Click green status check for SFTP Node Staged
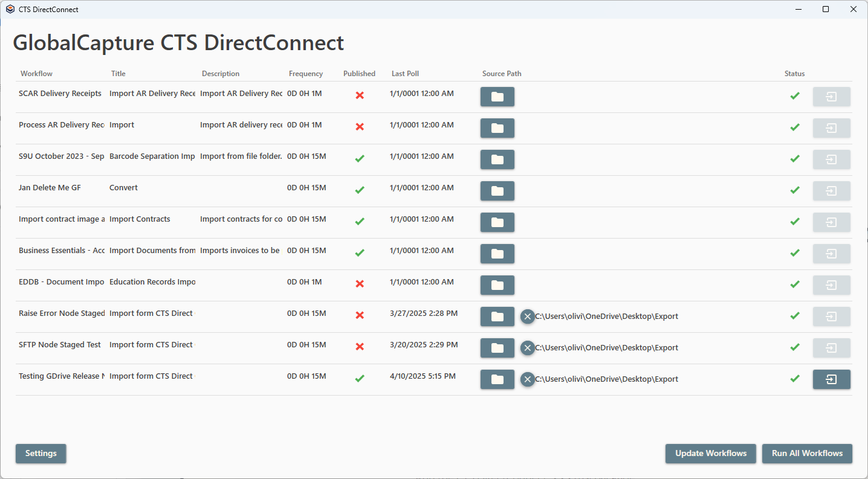Image resolution: width=868 pixels, height=479 pixels. [795, 347]
